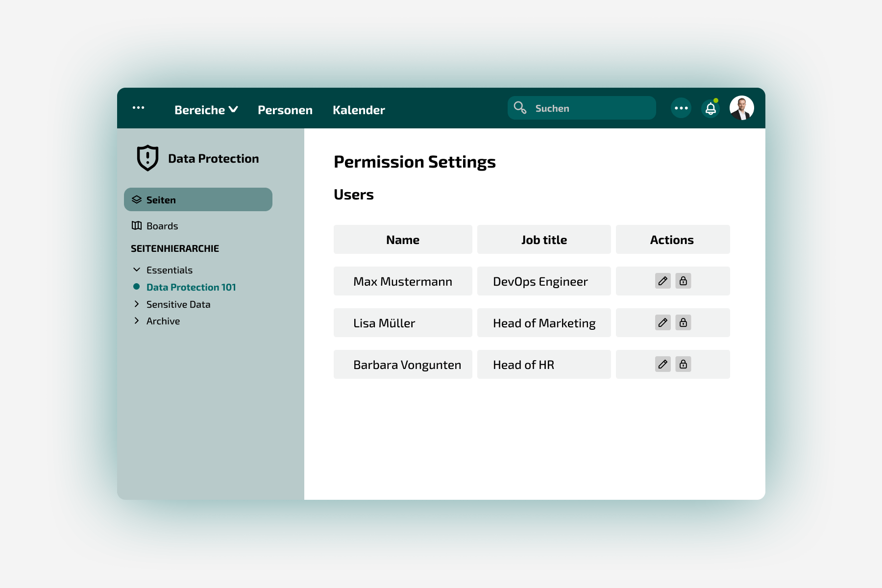This screenshot has height=588, width=882.
Task: Click the lock icon for Max Mustermann
Action: tap(683, 281)
